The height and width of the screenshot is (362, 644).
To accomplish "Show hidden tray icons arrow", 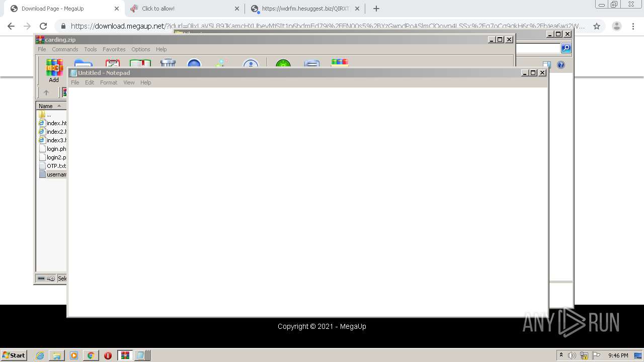I will point(561,355).
